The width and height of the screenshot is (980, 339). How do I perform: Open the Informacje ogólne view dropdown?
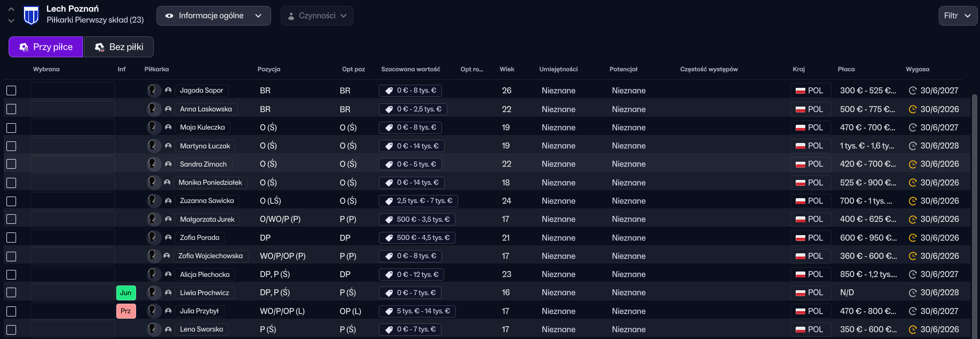[x=213, y=16]
